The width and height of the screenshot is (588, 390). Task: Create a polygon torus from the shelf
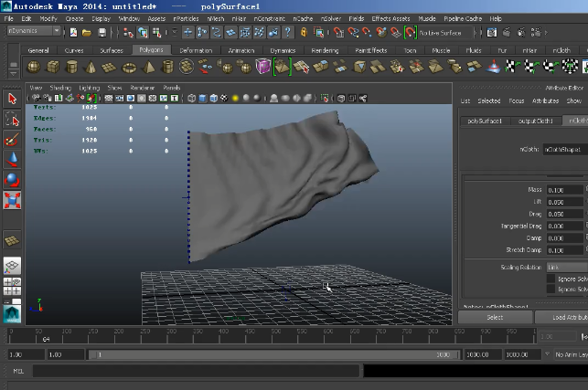click(129, 68)
